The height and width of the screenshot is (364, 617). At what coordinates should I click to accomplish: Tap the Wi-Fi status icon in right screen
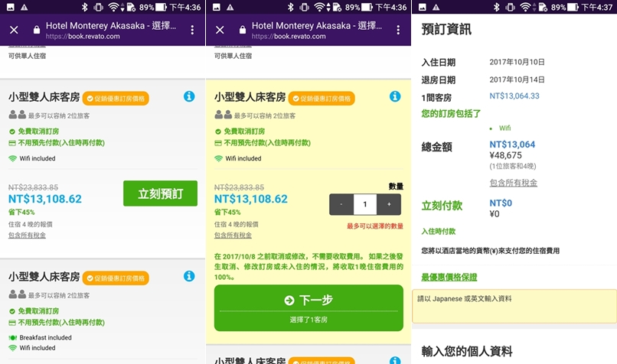[524, 7]
